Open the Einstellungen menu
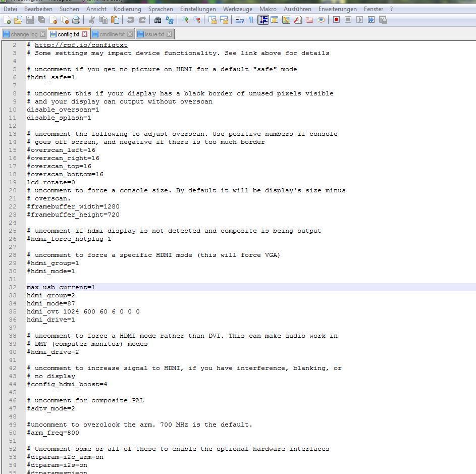The width and height of the screenshot is (476, 474). 198,9
